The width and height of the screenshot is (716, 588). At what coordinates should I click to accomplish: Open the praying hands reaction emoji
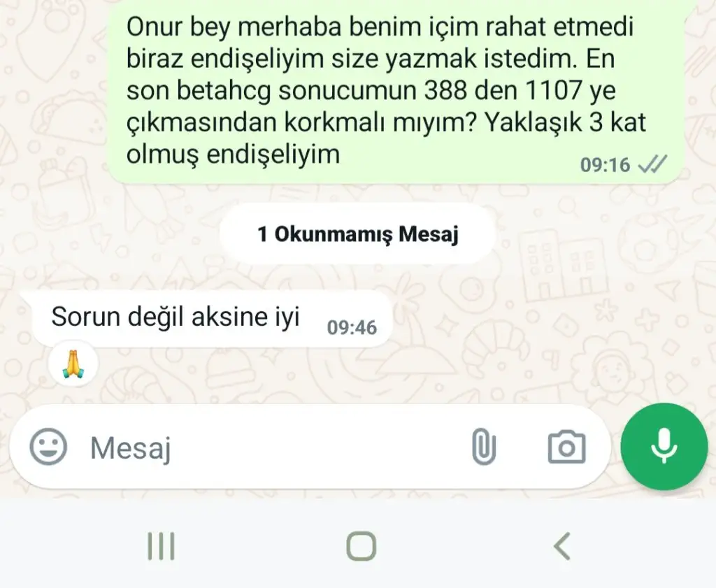(73, 364)
